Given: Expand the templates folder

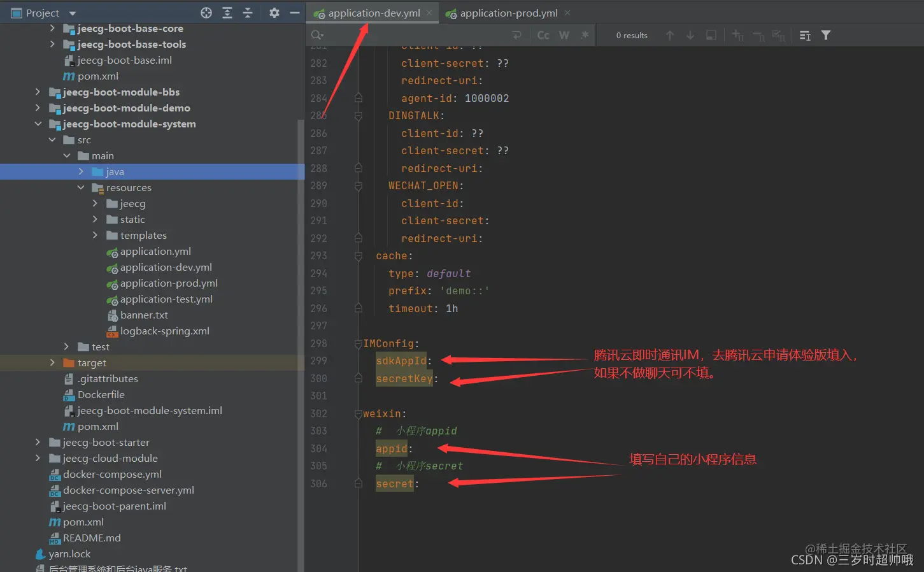Looking at the screenshot, I should 95,235.
